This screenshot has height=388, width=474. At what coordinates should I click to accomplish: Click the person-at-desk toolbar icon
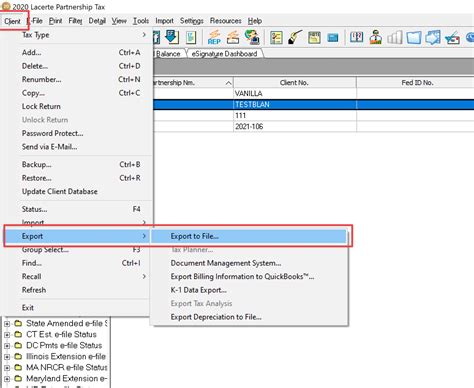(376, 37)
